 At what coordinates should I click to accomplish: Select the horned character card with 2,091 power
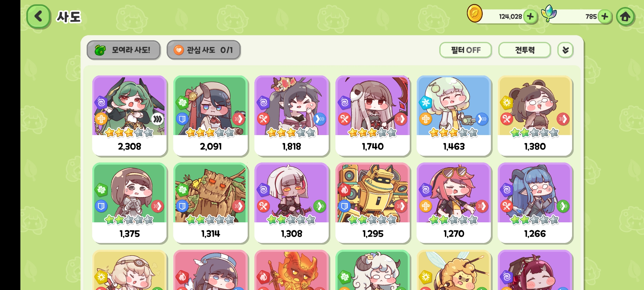[x=210, y=116]
